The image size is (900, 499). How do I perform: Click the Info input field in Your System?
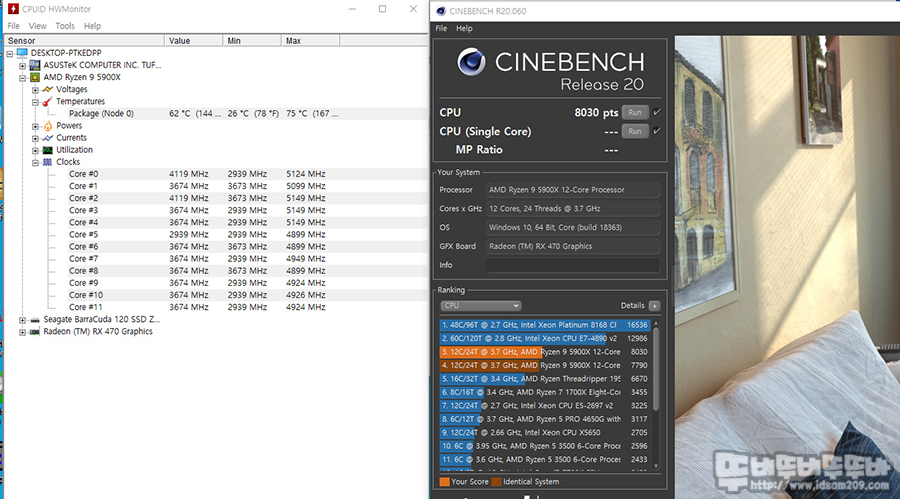[573, 265]
